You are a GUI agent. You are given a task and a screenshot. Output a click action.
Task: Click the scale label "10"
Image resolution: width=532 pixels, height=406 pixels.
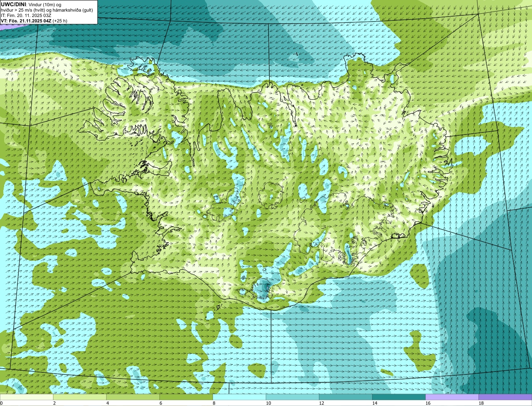(268, 403)
